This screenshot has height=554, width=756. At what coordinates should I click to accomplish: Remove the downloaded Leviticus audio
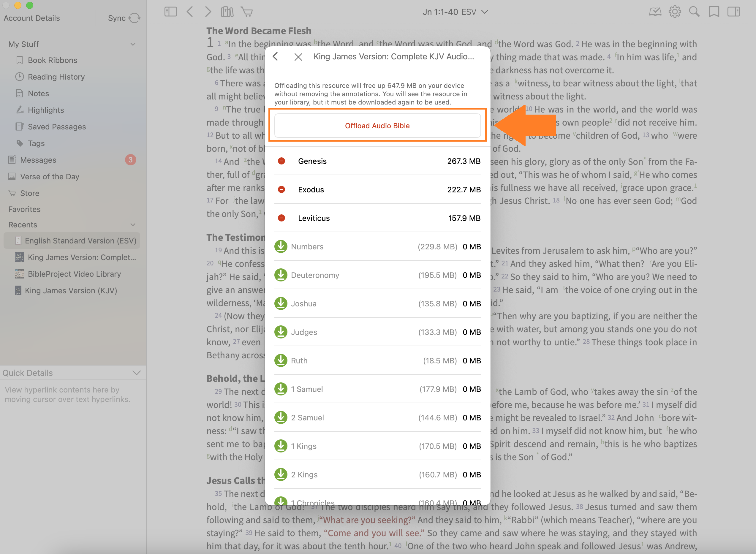click(x=281, y=218)
